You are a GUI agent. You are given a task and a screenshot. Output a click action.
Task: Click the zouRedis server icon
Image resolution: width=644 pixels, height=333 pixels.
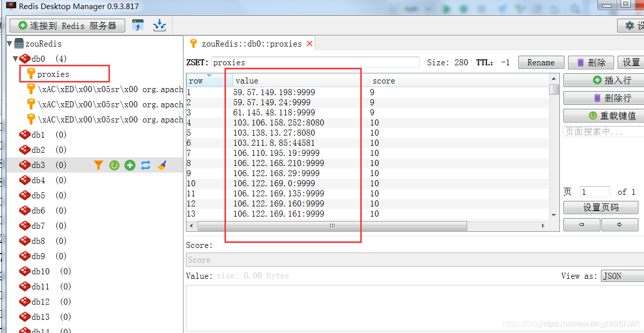click(19, 44)
